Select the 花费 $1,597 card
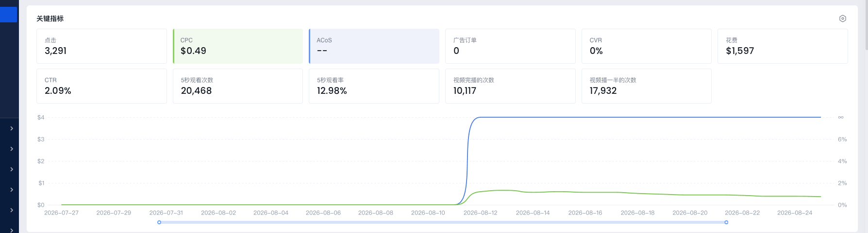This screenshot has height=233, width=868. [783, 46]
